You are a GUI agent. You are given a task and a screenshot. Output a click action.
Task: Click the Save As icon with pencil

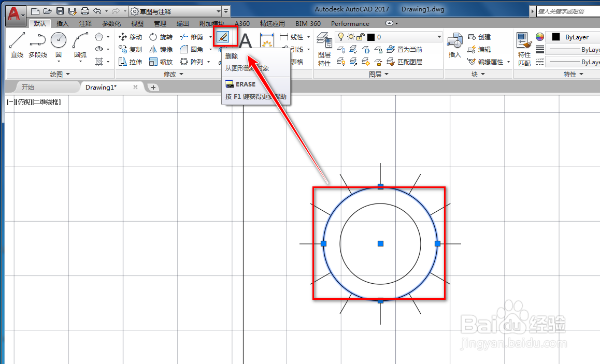click(x=73, y=11)
